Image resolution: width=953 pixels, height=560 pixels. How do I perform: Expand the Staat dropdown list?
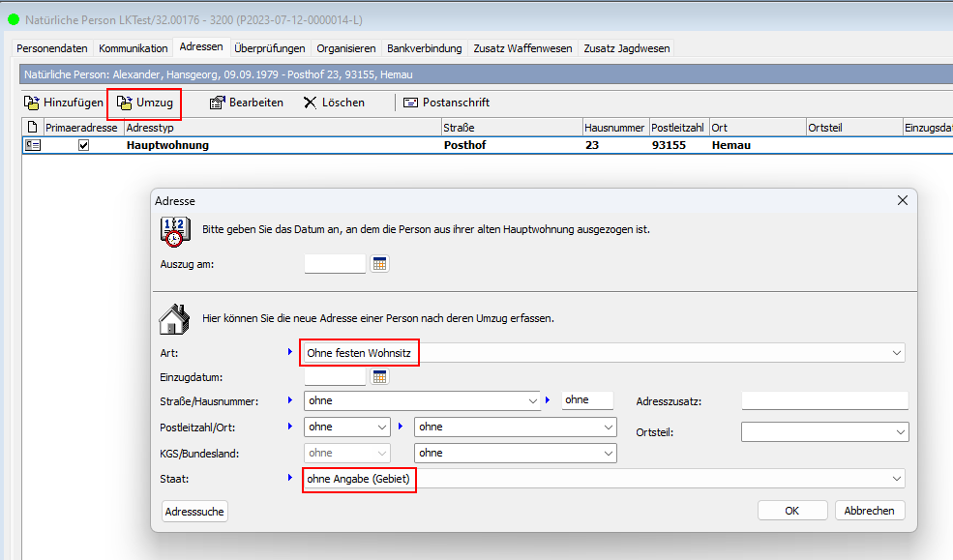[896, 479]
